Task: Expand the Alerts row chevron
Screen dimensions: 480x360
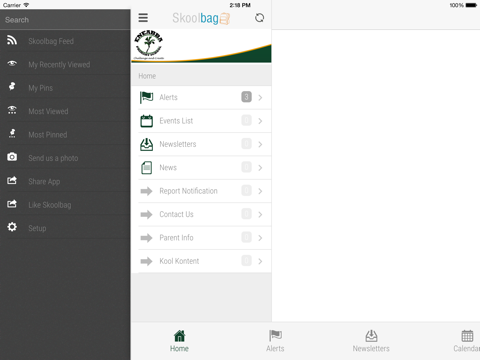Action: [x=260, y=98]
